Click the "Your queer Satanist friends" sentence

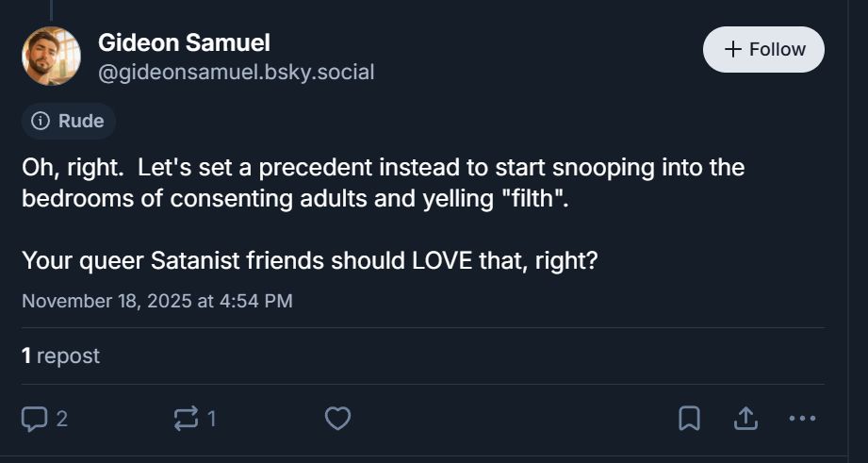tap(309, 259)
